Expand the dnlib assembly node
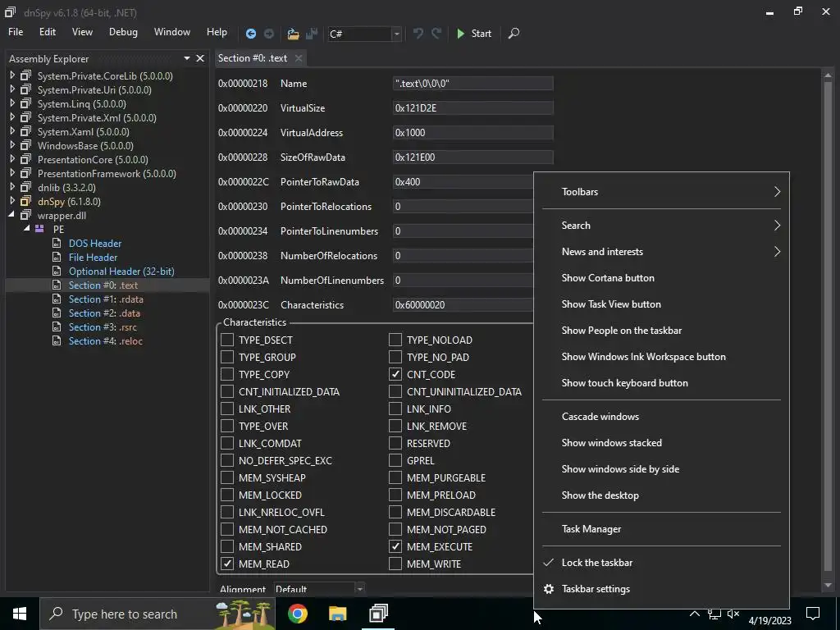The width and height of the screenshot is (840, 630). [x=12, y=187]
